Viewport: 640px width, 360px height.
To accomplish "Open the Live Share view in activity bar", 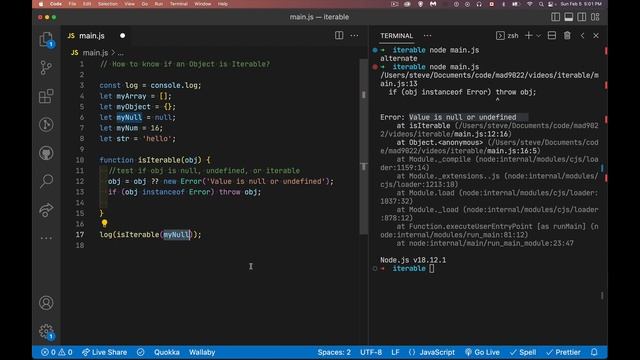I will 46,209.
